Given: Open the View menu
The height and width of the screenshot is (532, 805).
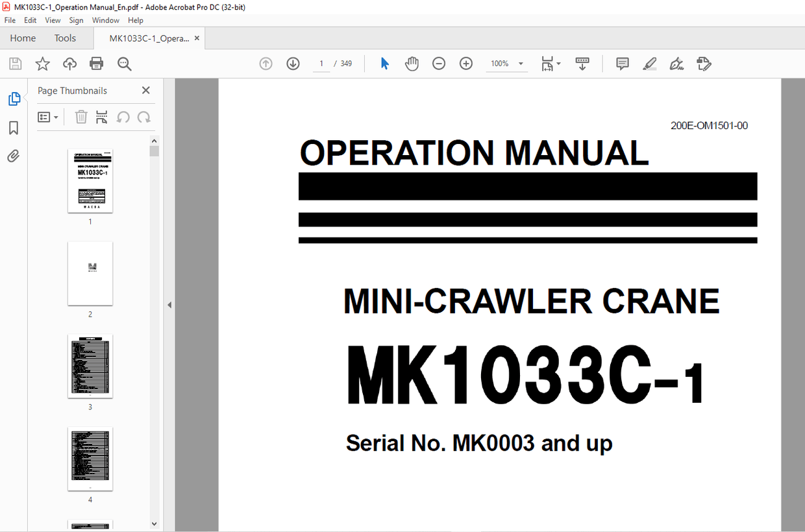Looking at the screenshot, I should (x=52, y=20).
